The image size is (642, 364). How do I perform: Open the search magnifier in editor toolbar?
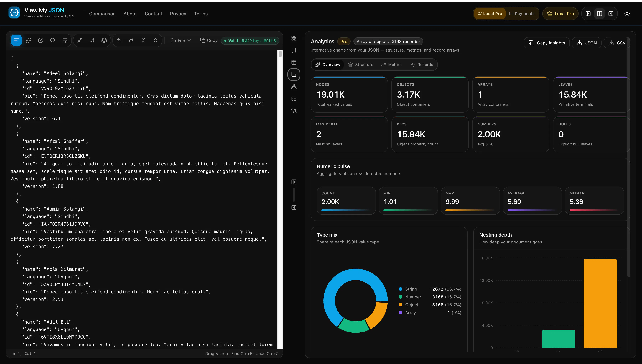pos(53,40)
